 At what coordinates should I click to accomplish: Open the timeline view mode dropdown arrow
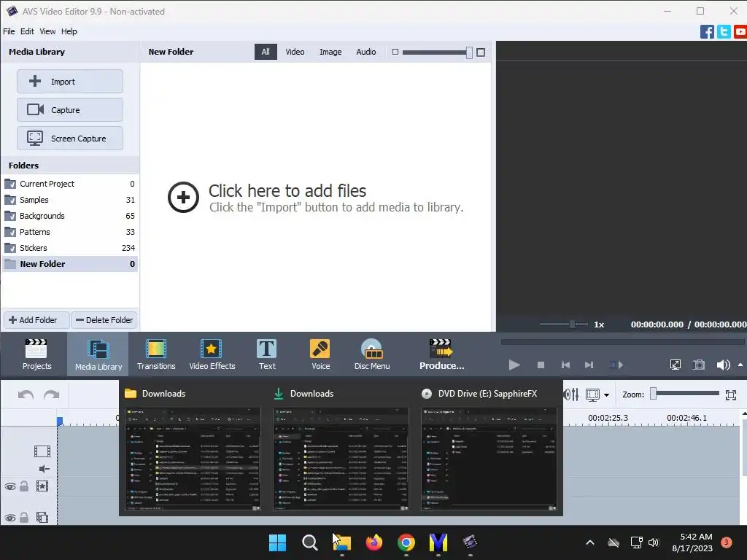point(606,394)
